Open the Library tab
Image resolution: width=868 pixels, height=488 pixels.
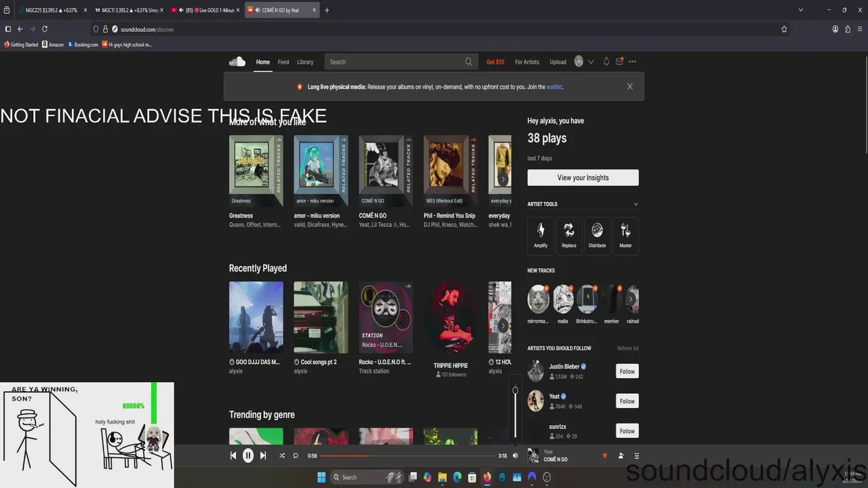(x=305, y=62)
